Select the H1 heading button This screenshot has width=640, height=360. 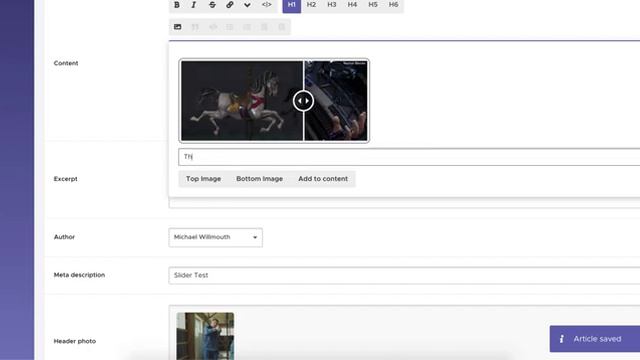click(x=291, y=5)
